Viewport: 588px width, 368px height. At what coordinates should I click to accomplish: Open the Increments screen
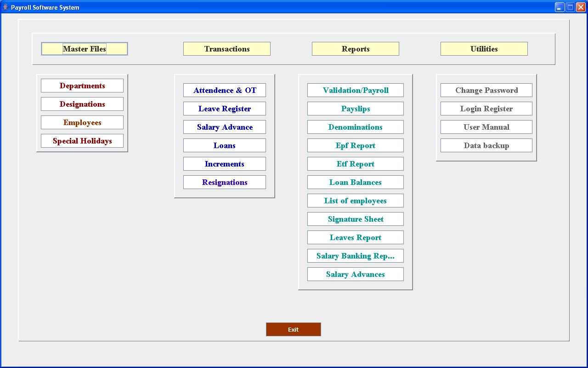[x=224, y=164]
